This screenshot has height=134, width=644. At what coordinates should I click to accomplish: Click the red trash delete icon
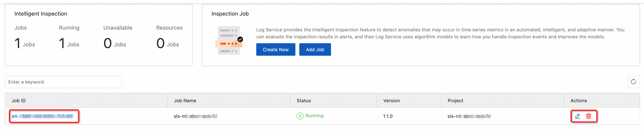click(588, 116)
